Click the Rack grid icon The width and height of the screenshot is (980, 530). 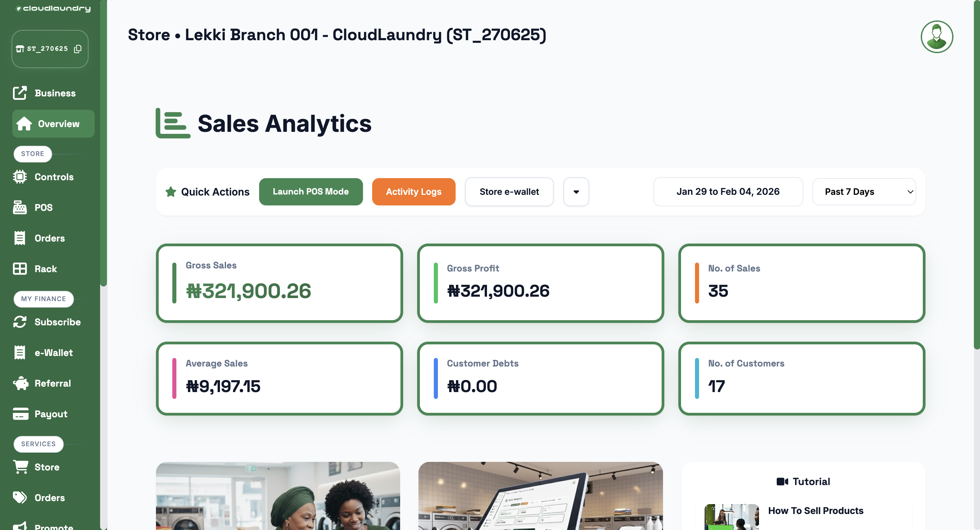(x=20, y=269)
